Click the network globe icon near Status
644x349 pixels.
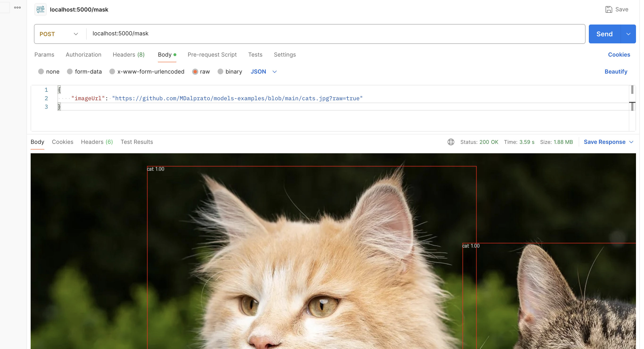pyautogui.click(x=450, y=142)
